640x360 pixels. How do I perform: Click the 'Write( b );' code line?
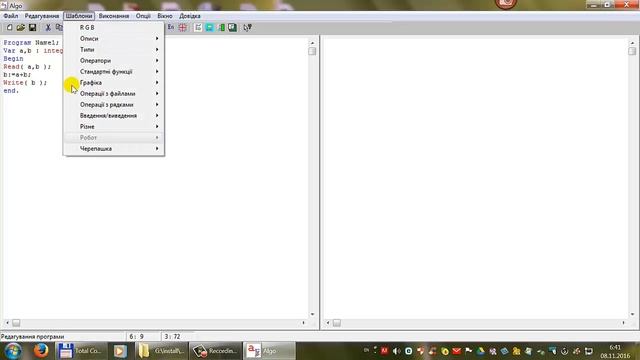click(25, 82)
